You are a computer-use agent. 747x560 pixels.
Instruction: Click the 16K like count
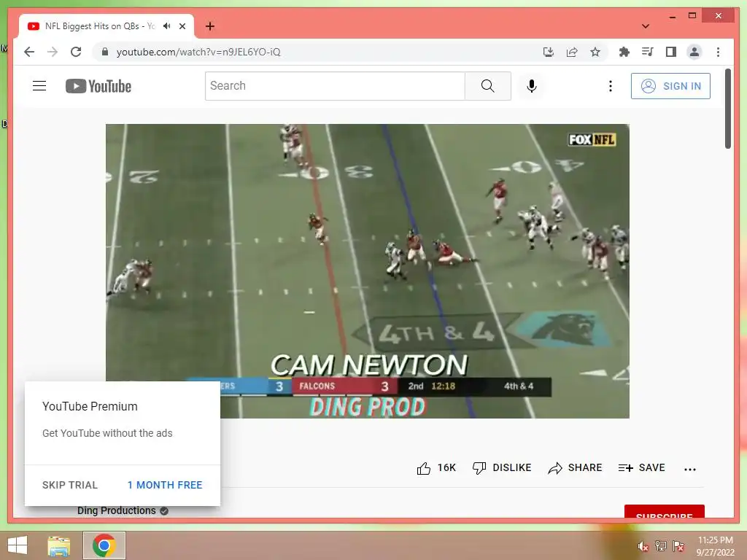click(x=446, y=467)
